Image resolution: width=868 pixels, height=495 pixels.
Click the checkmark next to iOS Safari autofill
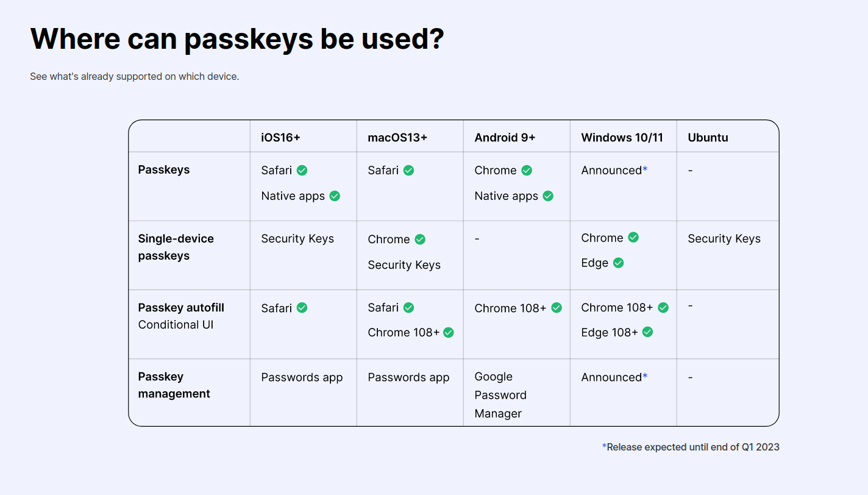click(x=302, y=308)
